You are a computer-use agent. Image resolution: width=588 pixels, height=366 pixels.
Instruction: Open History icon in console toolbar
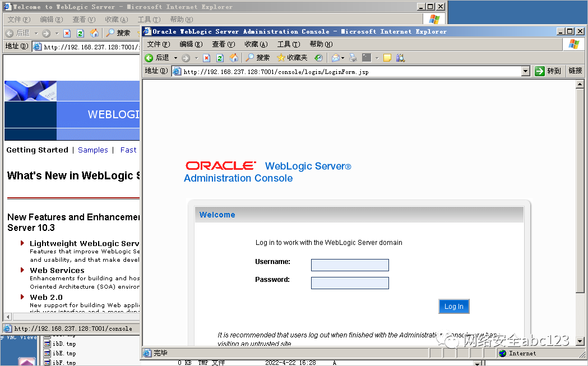click(x=318, y=58)
